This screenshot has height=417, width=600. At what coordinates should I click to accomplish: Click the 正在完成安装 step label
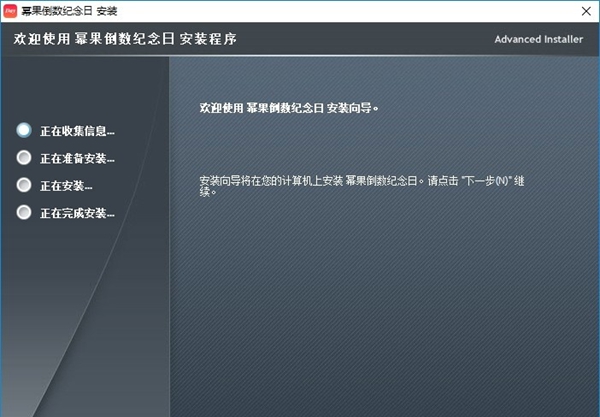[x=77, y=213]
